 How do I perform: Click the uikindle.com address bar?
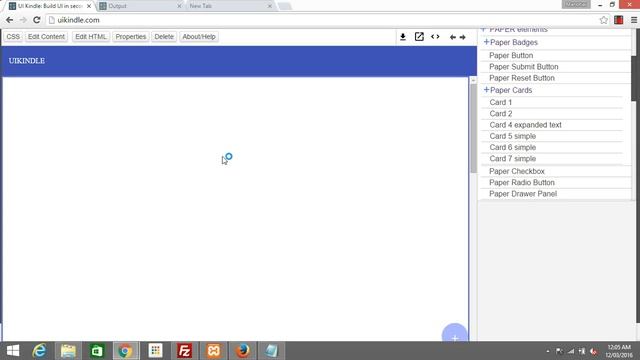click(322, 20)
